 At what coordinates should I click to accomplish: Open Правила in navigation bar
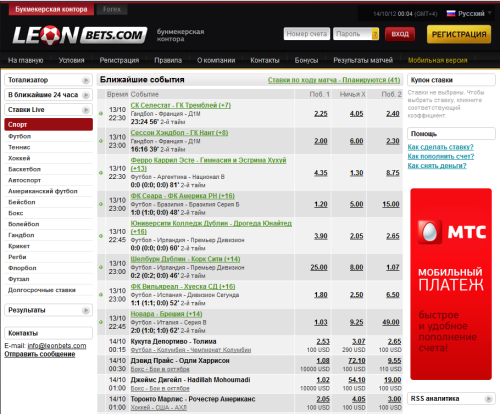pos(168,60)
